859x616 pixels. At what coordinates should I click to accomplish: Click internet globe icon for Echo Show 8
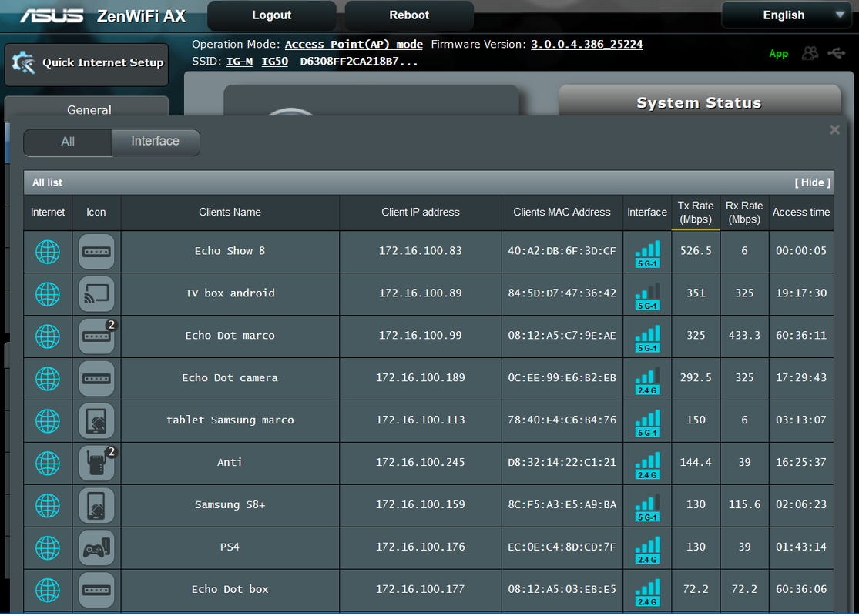click(x=48, y=252)
